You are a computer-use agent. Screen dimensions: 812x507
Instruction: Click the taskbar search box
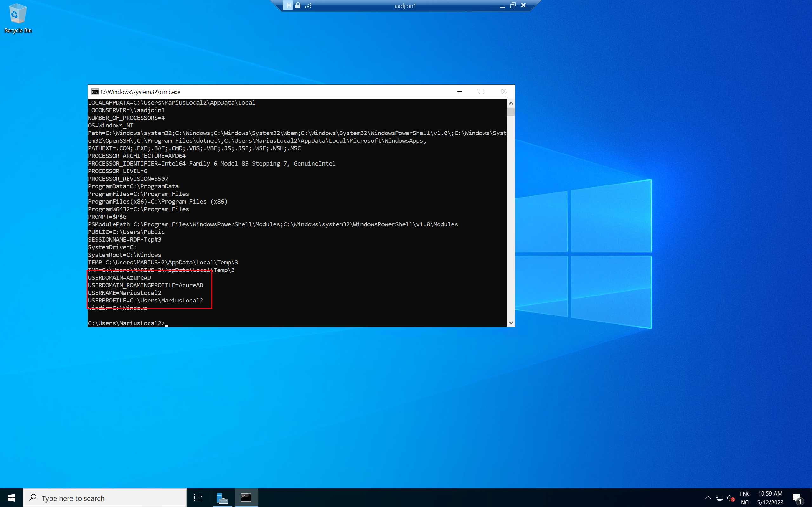(x=105, y=498)
